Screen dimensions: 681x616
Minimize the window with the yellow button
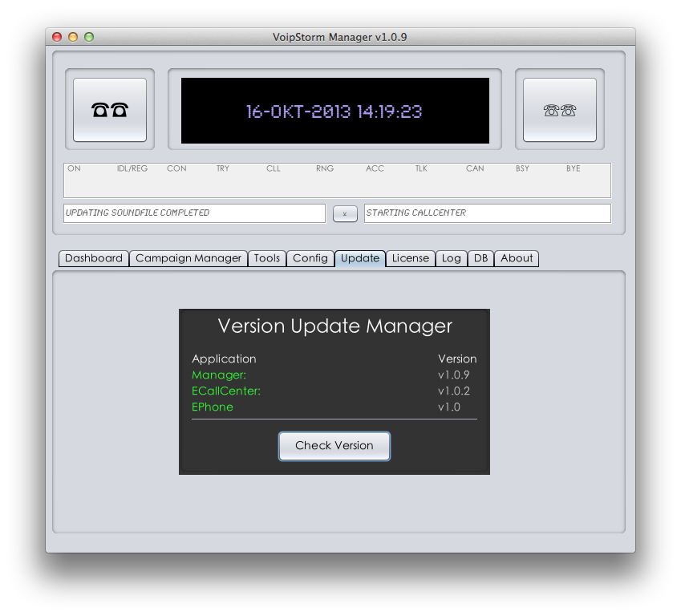click(73, 37)
